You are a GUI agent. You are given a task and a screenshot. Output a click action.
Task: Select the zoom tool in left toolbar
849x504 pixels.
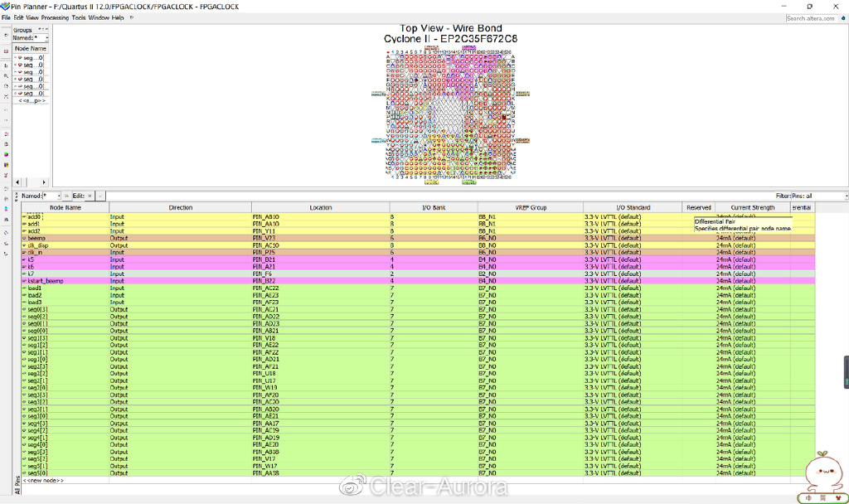pos(6,76)
